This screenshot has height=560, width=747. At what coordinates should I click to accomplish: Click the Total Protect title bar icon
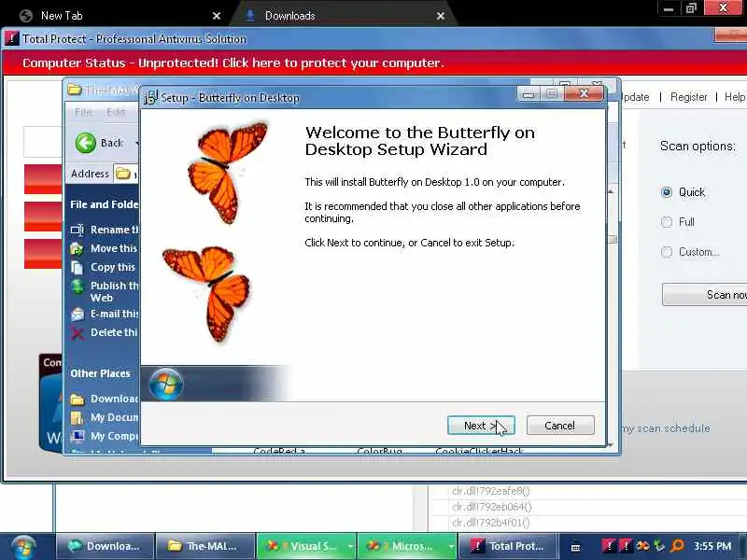12,38
